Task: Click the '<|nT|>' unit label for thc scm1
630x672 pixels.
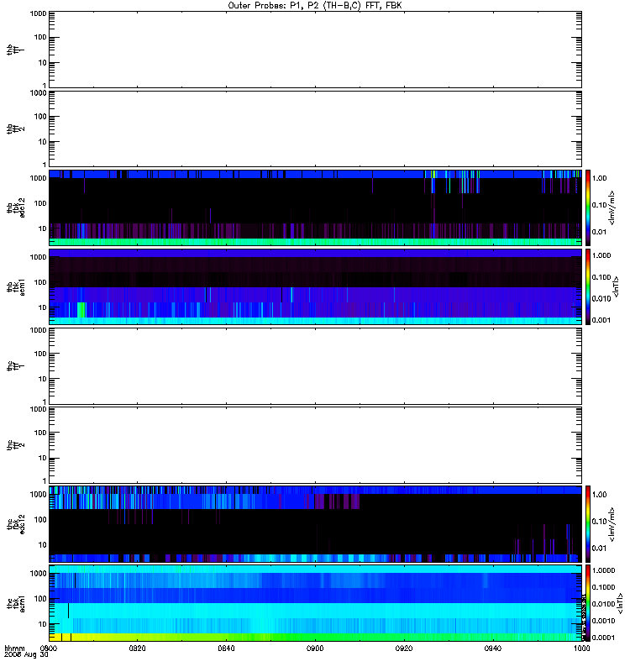Action: (x=618, y=603)
